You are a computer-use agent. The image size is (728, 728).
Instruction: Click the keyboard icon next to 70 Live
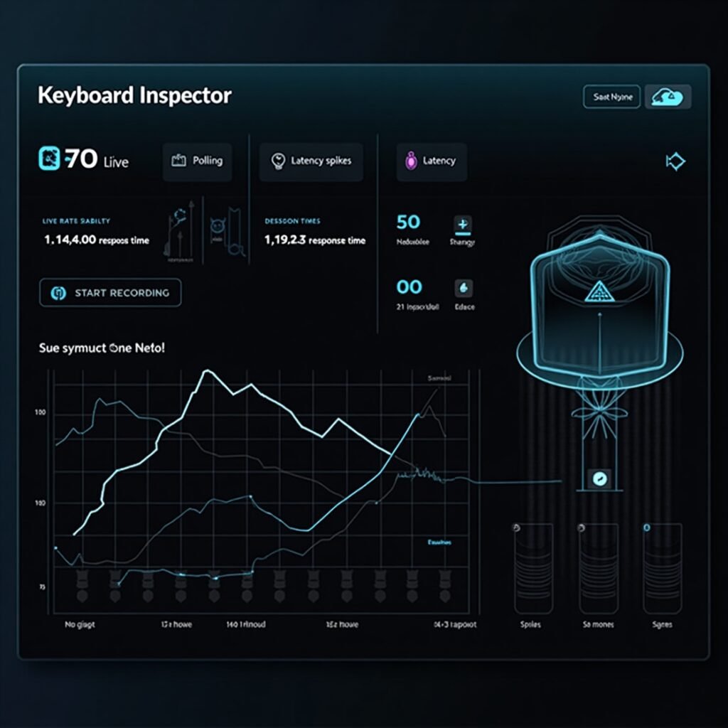[x=48, y=158]
